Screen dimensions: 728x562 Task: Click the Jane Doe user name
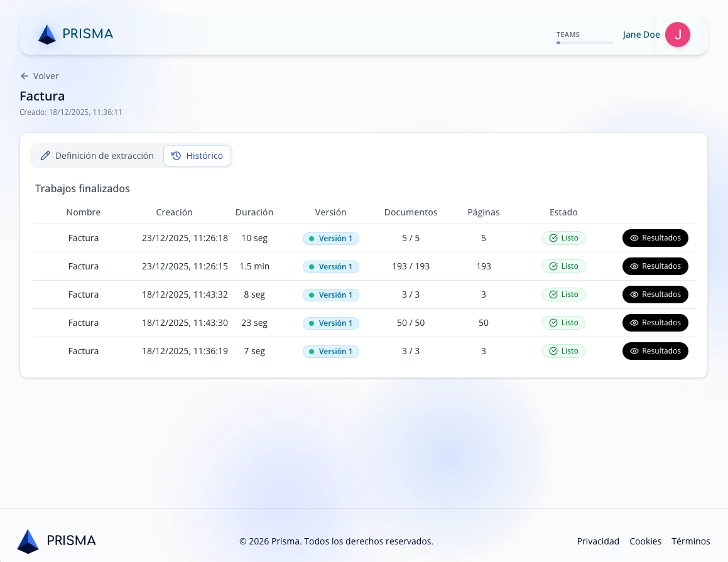pyautogui.click(x=641, y=35)
